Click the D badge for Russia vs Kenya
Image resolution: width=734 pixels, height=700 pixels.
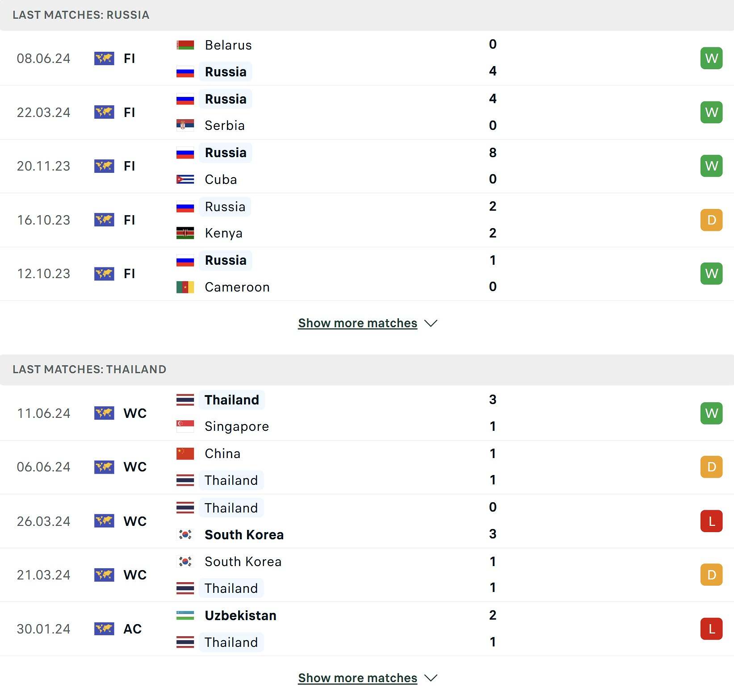click(711, 220)
